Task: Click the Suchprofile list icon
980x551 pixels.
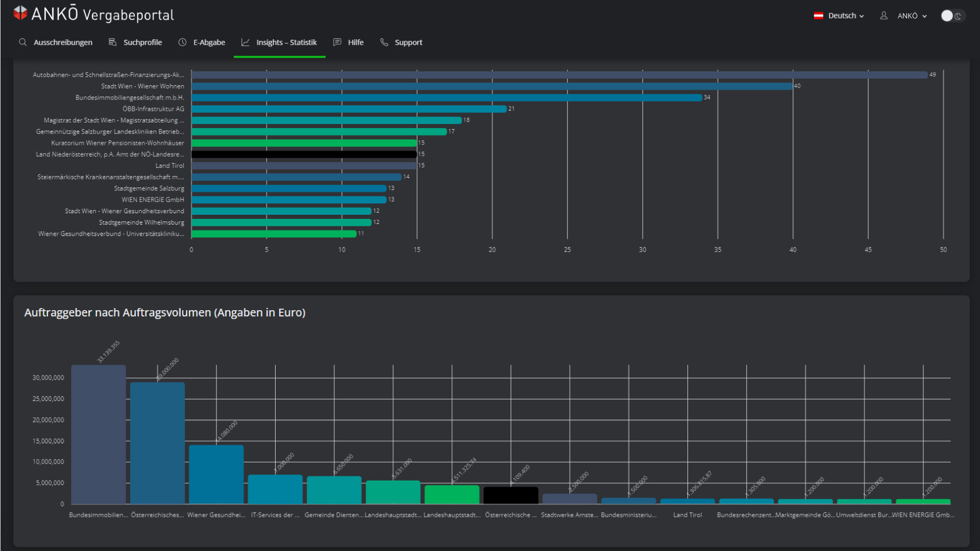Action: point(112,42)
